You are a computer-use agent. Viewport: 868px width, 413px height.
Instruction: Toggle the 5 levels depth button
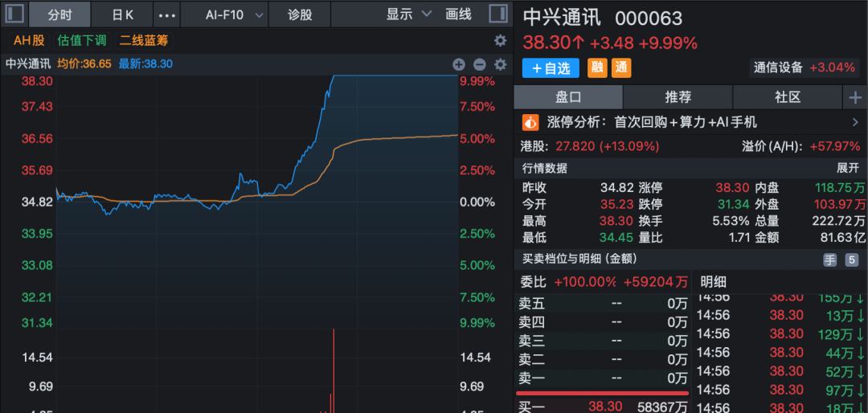click(x=851, y=260)
